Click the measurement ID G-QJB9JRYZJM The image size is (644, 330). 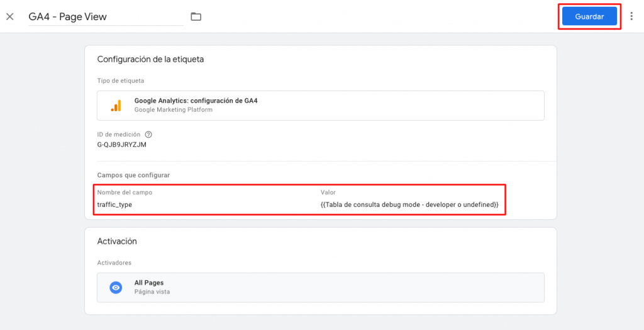[x=122, y=145]
